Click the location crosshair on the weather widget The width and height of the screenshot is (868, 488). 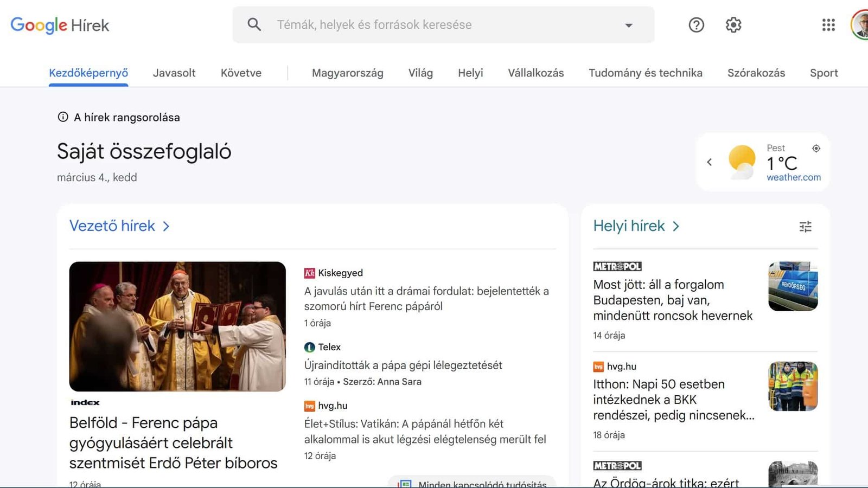tap(816, 148)
